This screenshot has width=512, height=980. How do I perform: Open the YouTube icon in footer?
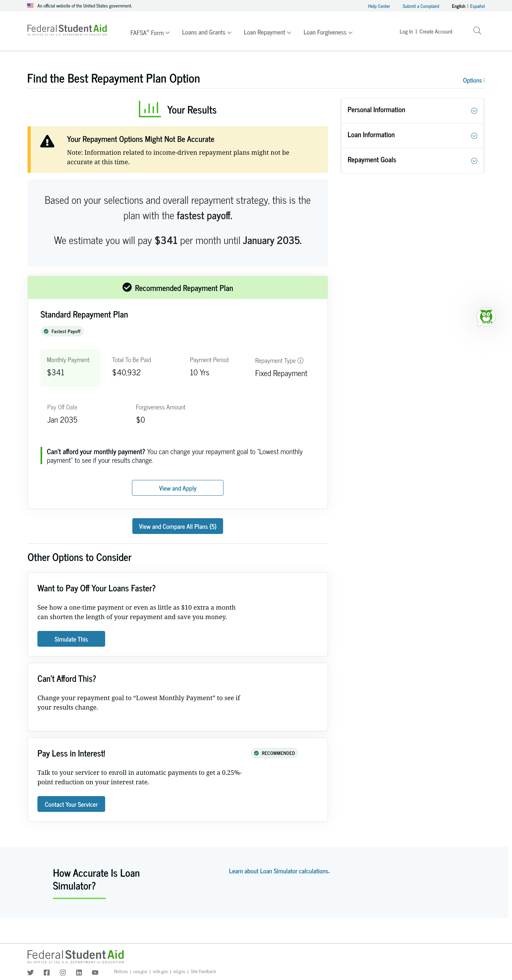pyautogui.click(x=95, y=972)
